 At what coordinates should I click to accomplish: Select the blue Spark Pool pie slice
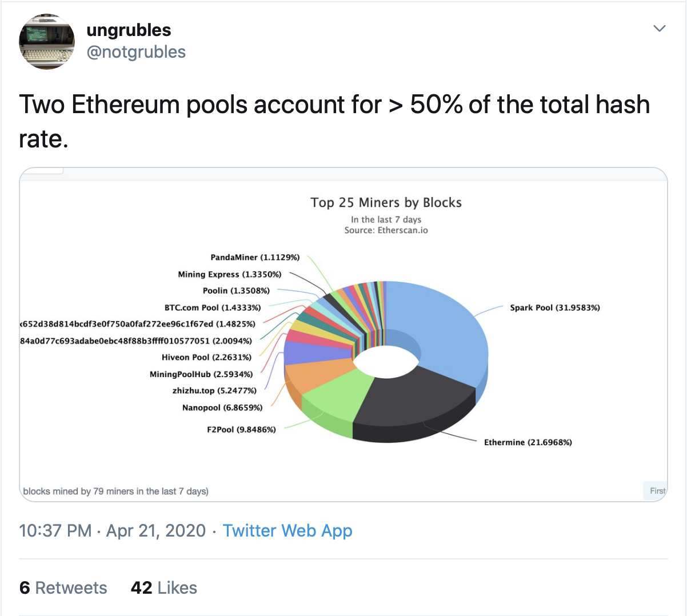(440, 331)
